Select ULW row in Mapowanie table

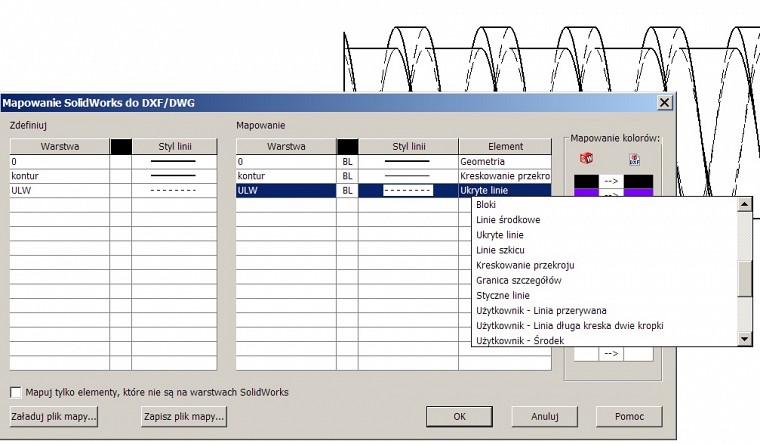(x=286, y=190)
